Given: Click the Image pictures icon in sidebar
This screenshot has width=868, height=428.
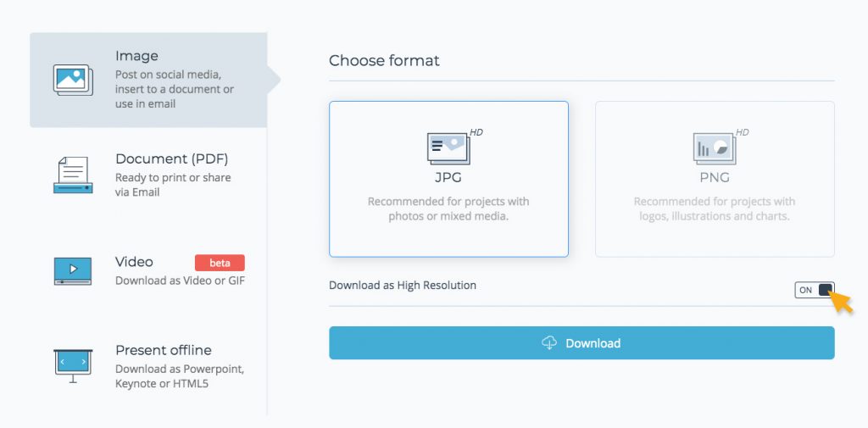Looking at the screenshot, I should click(73, 80).
